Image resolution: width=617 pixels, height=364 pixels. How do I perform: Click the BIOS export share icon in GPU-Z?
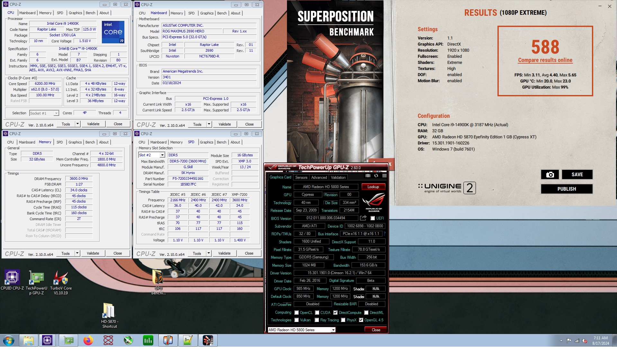[363, 218]
